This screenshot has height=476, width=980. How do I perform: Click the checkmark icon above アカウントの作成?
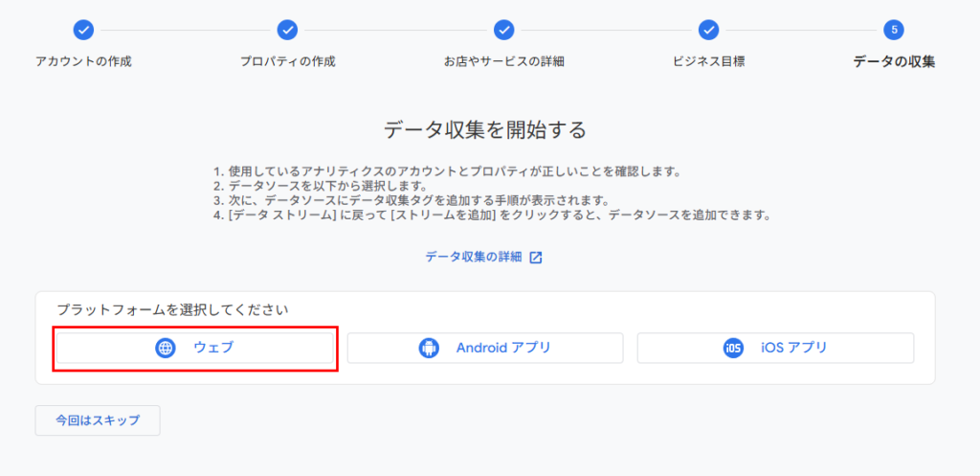(x=83, y=30)
